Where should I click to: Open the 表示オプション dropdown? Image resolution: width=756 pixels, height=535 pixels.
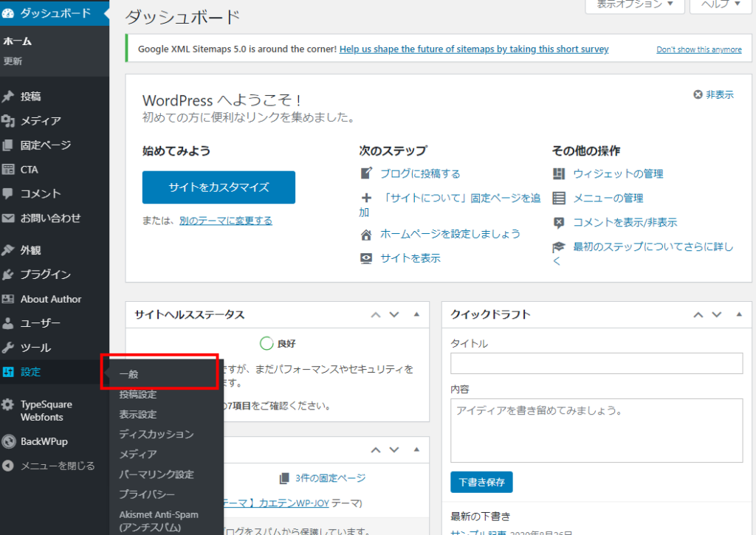click(x=635, y=5)
